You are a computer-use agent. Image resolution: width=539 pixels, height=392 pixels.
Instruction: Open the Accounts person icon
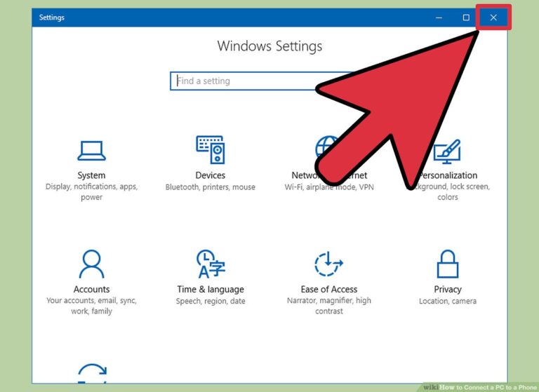point(91,264)
